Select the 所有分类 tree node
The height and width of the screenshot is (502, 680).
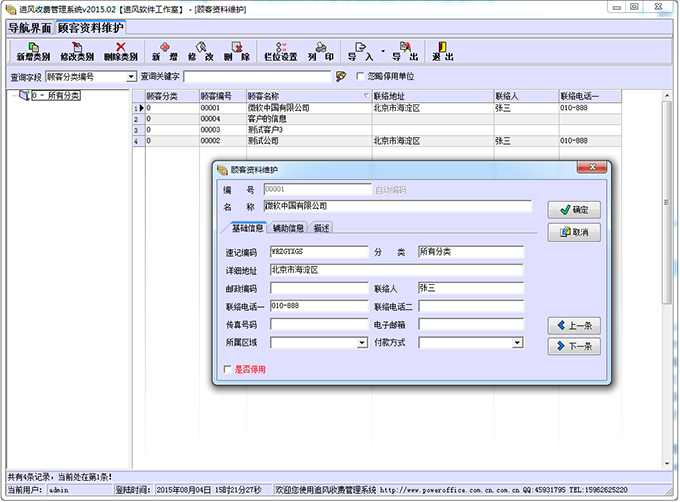pos(58,96)
